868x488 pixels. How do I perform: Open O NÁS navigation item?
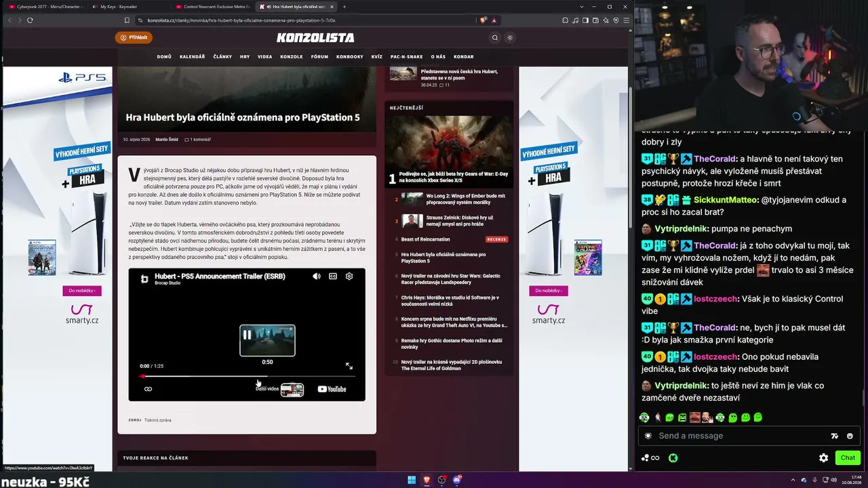[438, 57]
